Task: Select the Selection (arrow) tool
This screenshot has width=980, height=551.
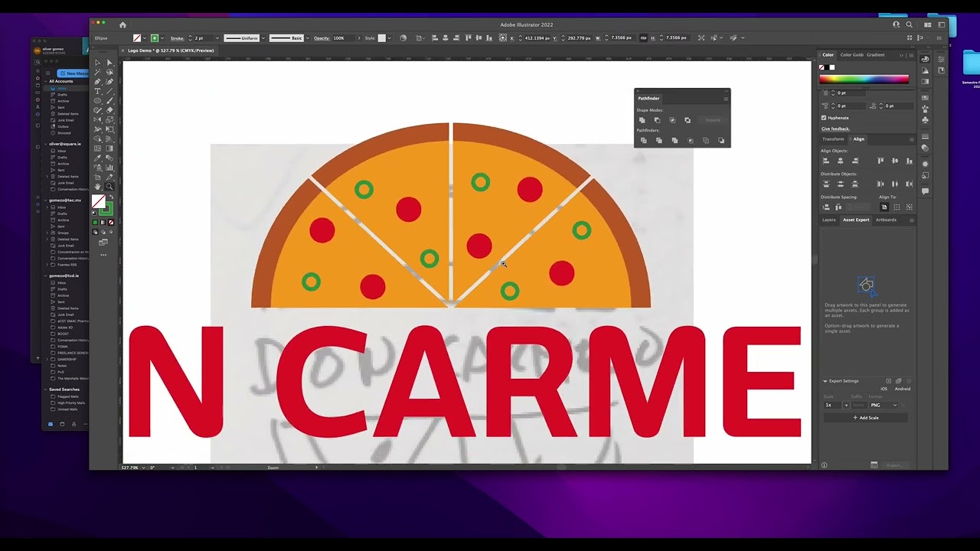Action: pos(97,63)
